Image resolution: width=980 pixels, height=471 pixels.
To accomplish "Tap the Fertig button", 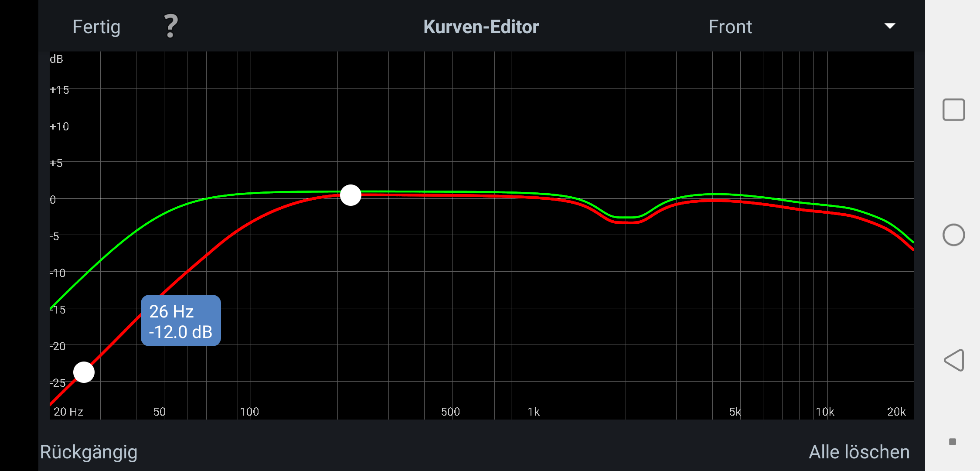I will [x=96, y=27].
